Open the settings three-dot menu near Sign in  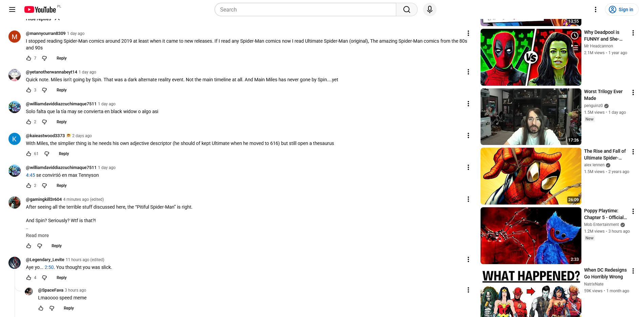pos(596,9)
